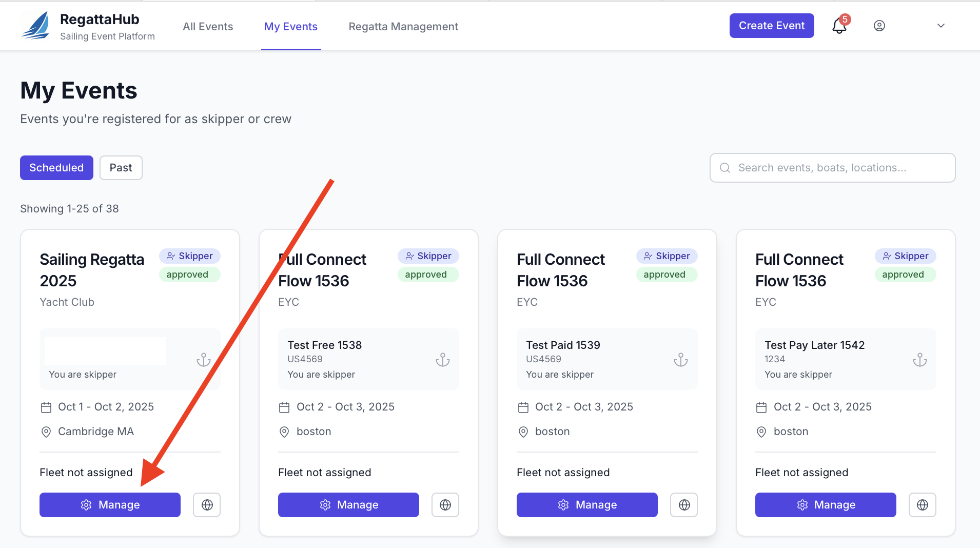Click the Skipper badge on Test Pay Later 1542 card

[x=905, y=256]
